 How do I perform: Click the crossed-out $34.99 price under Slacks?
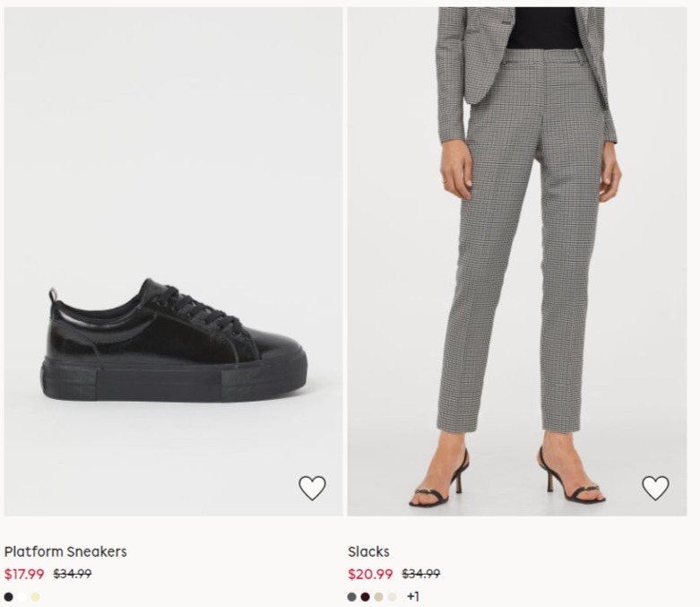(420, 574)
